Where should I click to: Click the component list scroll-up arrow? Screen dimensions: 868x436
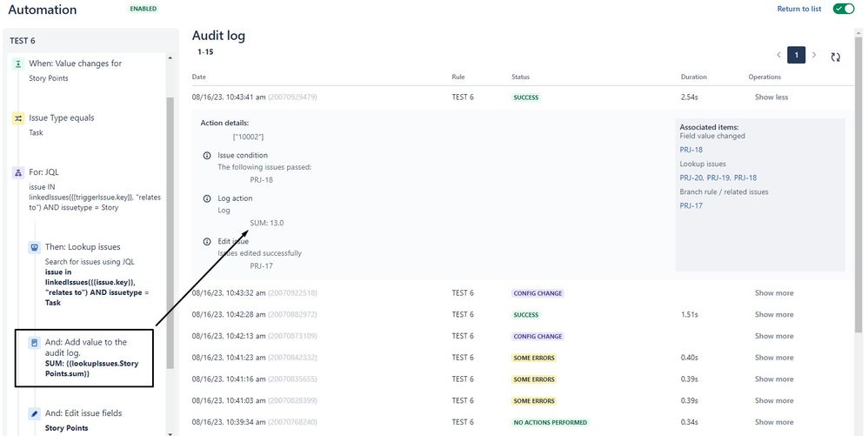point(170,58)
